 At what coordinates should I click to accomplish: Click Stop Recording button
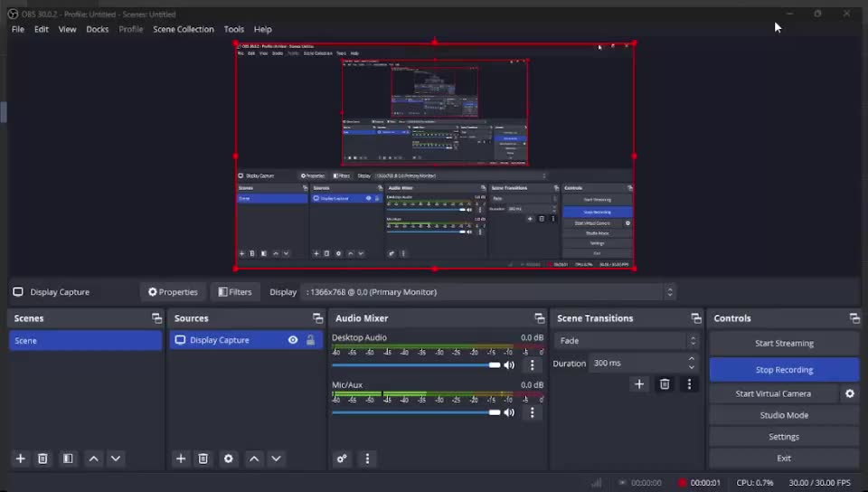tap(784, 370)
